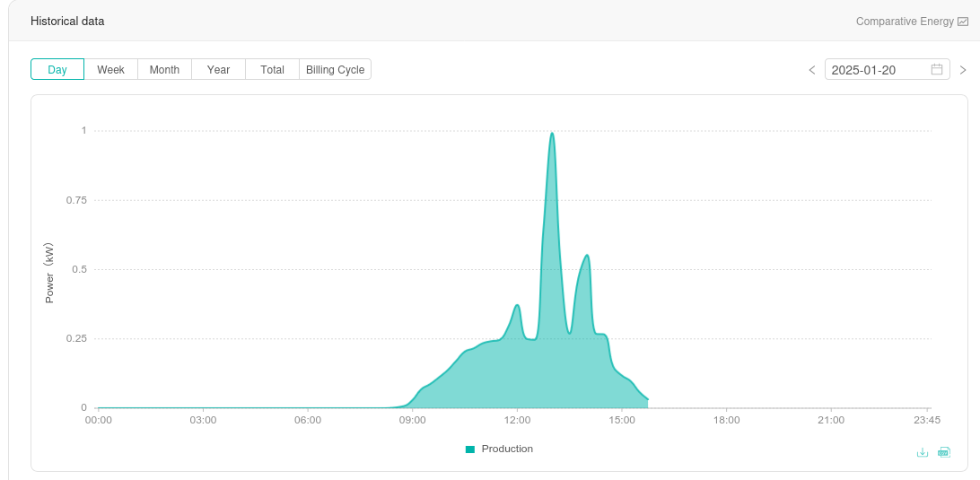The image size is (980, 480).
Task: Show the Month view
Action: 164,69
